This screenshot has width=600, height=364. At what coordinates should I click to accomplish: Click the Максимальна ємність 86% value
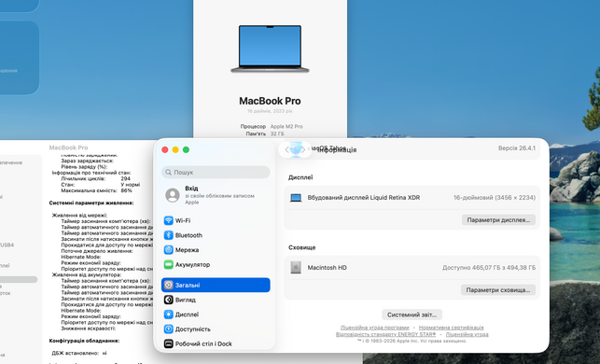coord(126,190)
